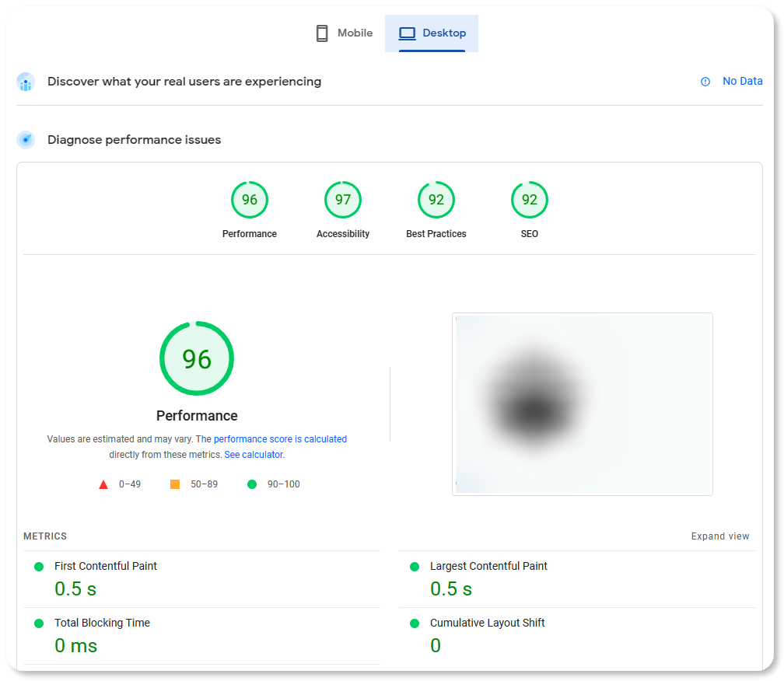Click the real users experience icon
The width and height of the screenshot is (784, 681).
[26, 82]
